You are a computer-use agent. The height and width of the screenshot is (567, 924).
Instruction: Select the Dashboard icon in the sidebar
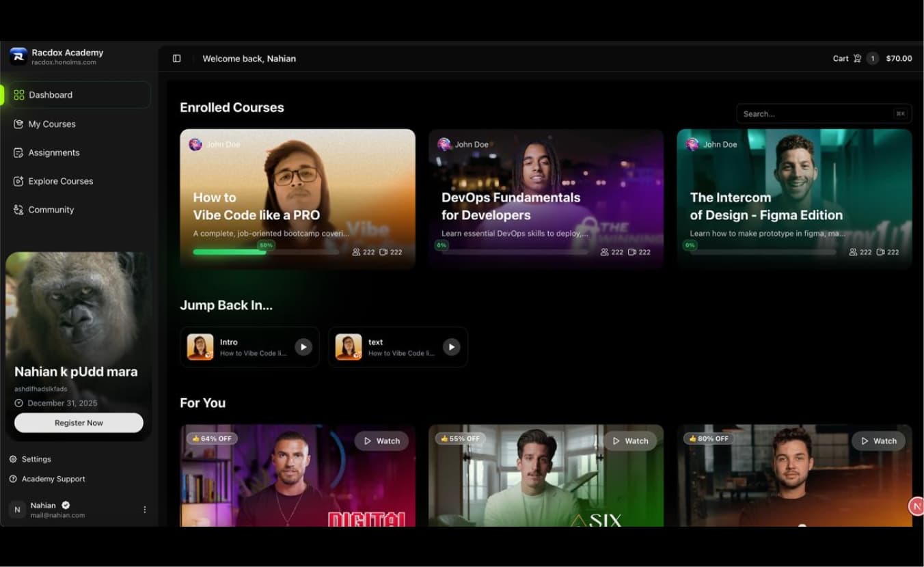pyautogui.click(x=18, y=95)
